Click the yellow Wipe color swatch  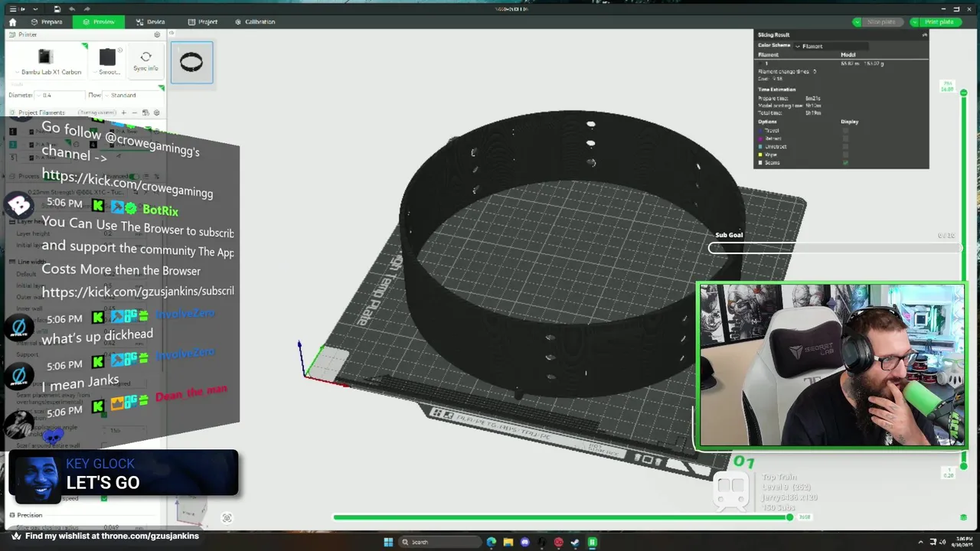pos(760,155)
